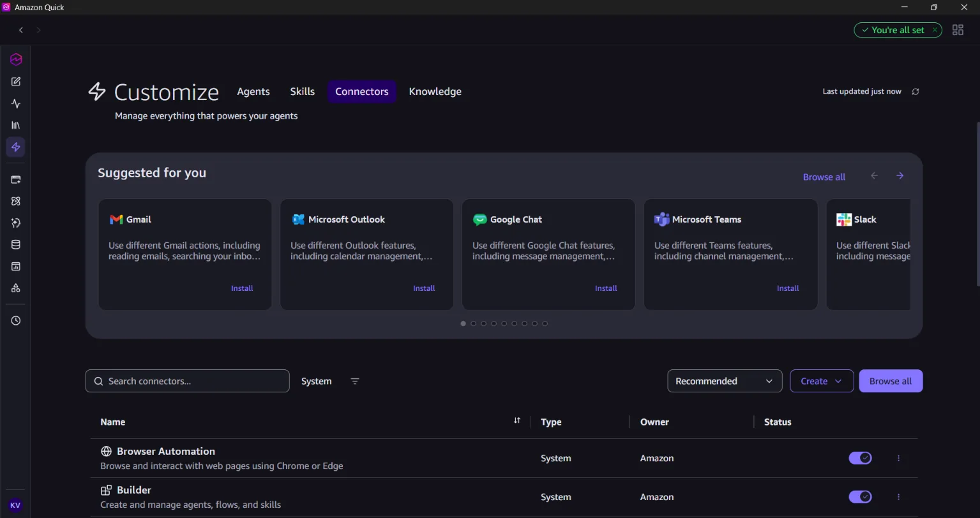Install the Microsoft Outlook connector
980x518 pixels.
point(424,288)
